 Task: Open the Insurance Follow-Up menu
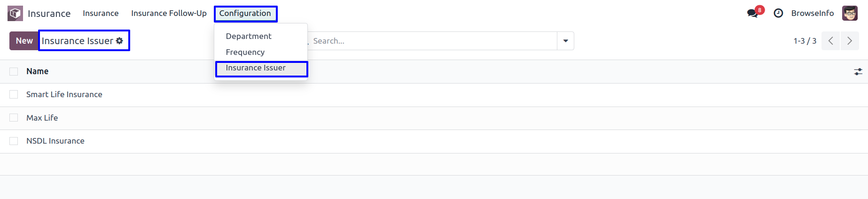[169, 13]
